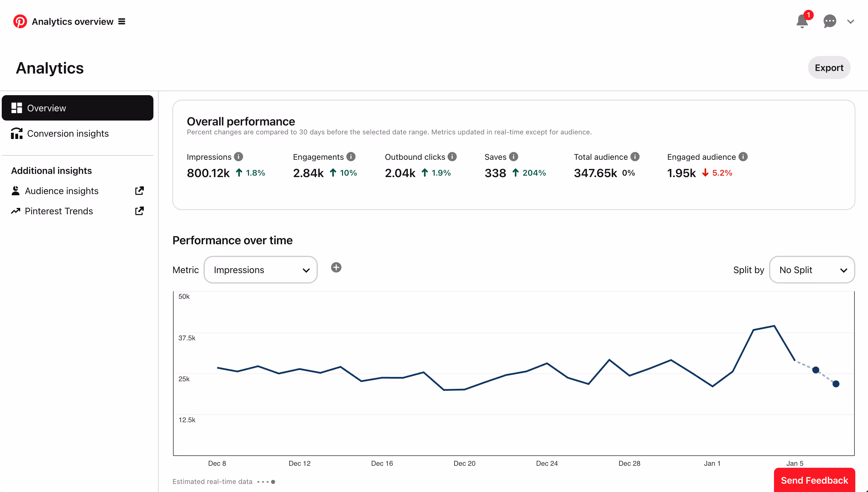Screen dimensions: 868x492
Task: Switch to Conversion insights
Action: [x=67, y=134]
